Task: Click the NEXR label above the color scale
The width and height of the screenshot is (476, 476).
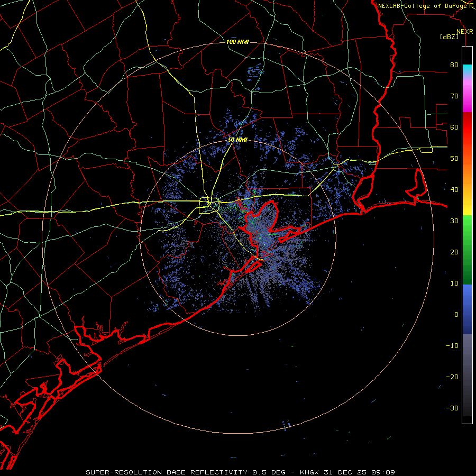Action: click(465, 32)
